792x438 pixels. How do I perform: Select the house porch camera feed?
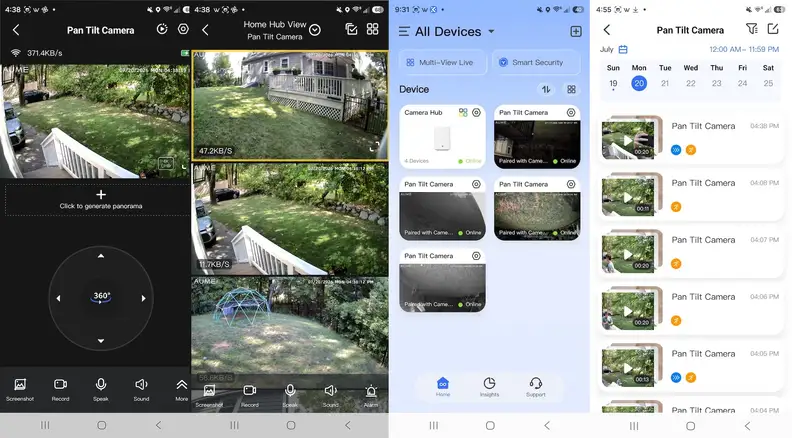tap(290, 106)
